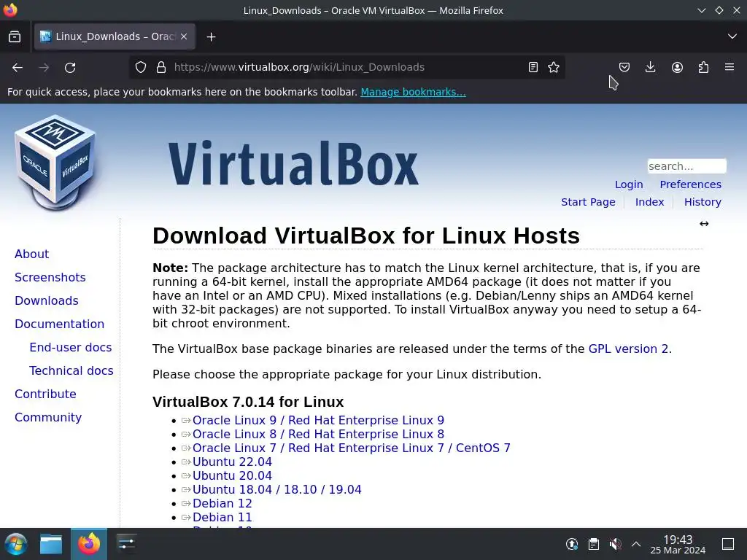Download the Debian 12 package
This screenshot has width=747, height=560.
coord(222,503)
